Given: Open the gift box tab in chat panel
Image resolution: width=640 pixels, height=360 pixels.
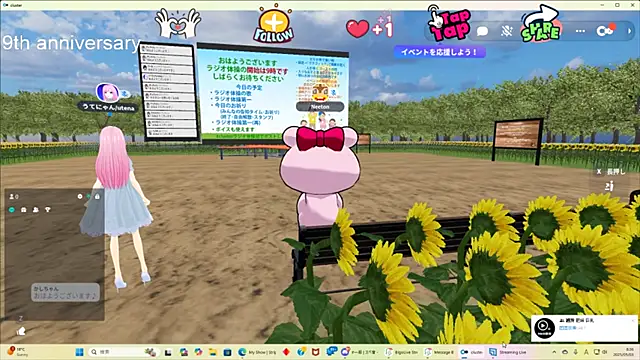Looking at the screenshot, I should click(24, 209).
